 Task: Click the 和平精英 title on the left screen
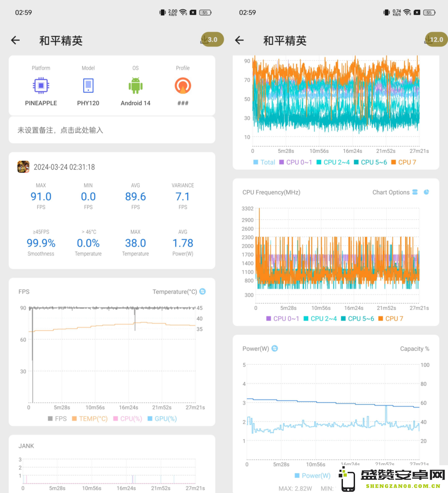coord(61,40)
